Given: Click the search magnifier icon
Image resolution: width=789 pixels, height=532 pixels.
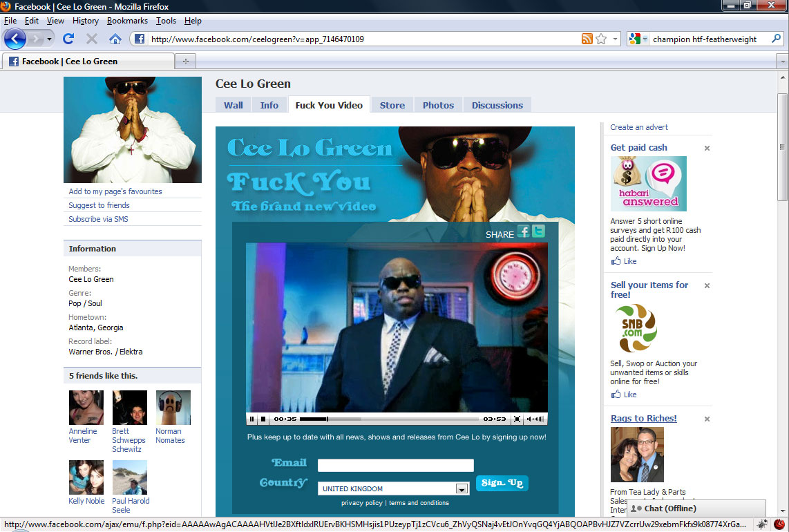Looking at the screenshot, I should point(776,39).
